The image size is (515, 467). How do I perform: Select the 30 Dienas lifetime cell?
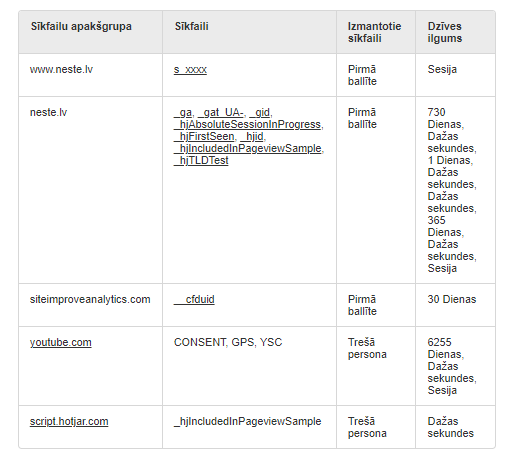coord(455,305)
